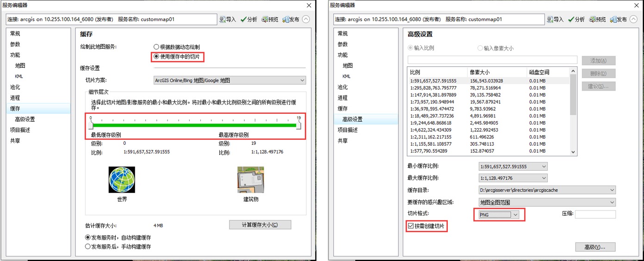Collapse the left dialog header with chevron button

pos(306,19)
